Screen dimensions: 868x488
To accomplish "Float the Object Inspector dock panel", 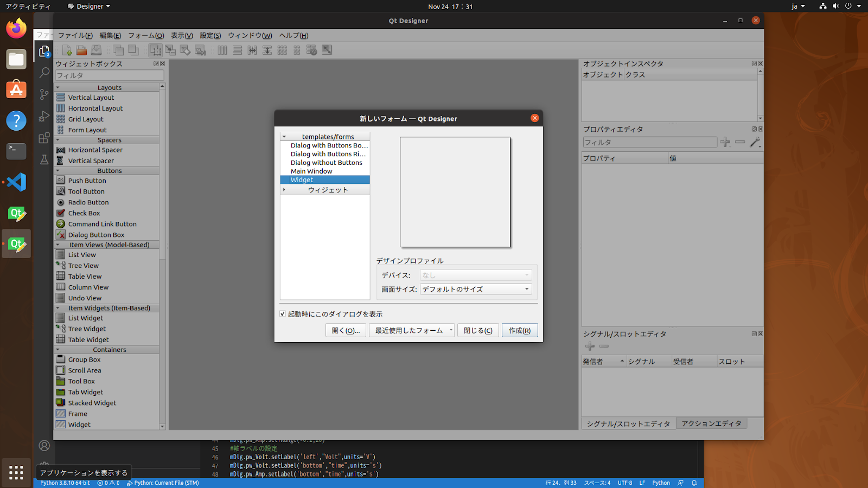I will point(754,63).
